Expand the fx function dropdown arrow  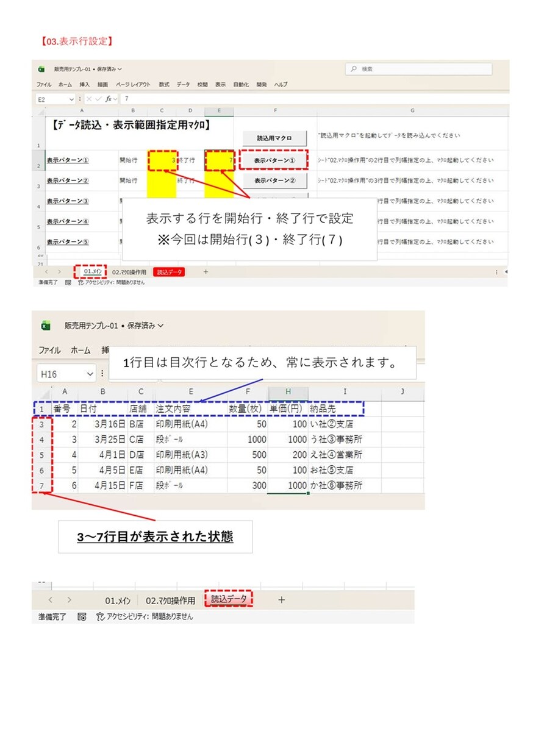pyautogui.click(x=116, y=98)
